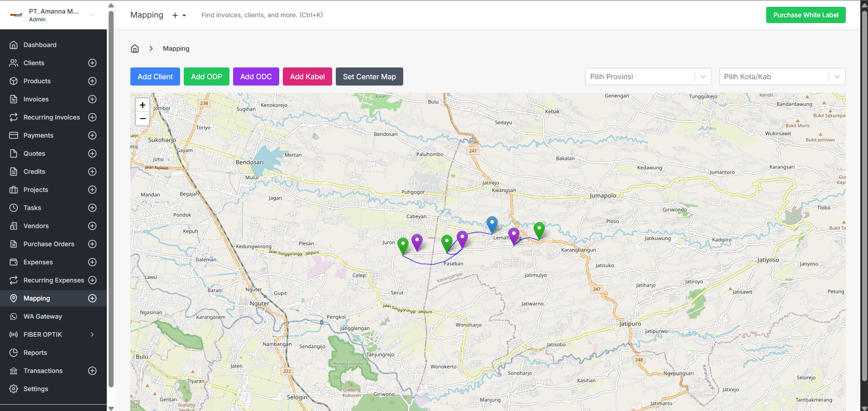Click the blue map marker pin
This screenshot has height=411, width=868.
[492, 224]
